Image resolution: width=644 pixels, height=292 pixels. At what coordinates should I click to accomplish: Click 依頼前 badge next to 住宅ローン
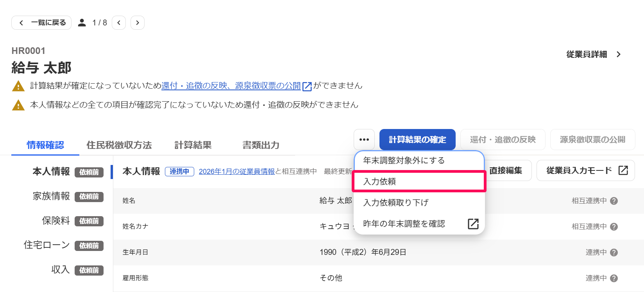89,246
